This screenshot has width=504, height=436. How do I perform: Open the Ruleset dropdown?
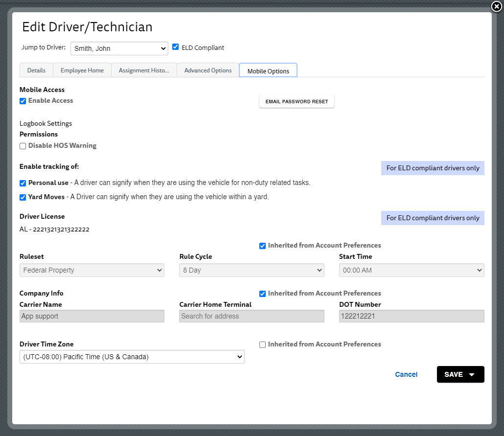(x=92, y=270)
